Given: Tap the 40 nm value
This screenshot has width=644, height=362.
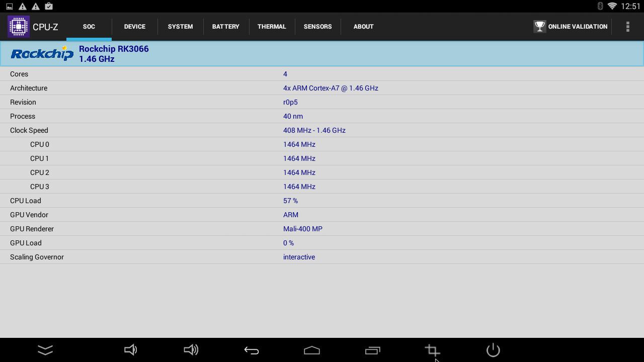Looking at the screenshot, I should point(293,116).
